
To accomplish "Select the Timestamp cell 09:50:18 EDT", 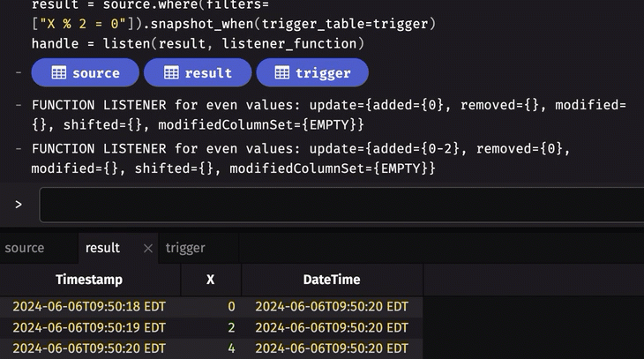I will [x=89, y=306].
